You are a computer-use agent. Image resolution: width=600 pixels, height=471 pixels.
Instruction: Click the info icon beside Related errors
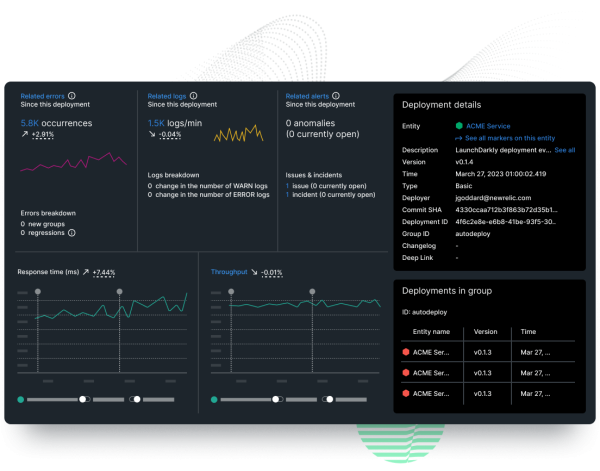point(71,96)
